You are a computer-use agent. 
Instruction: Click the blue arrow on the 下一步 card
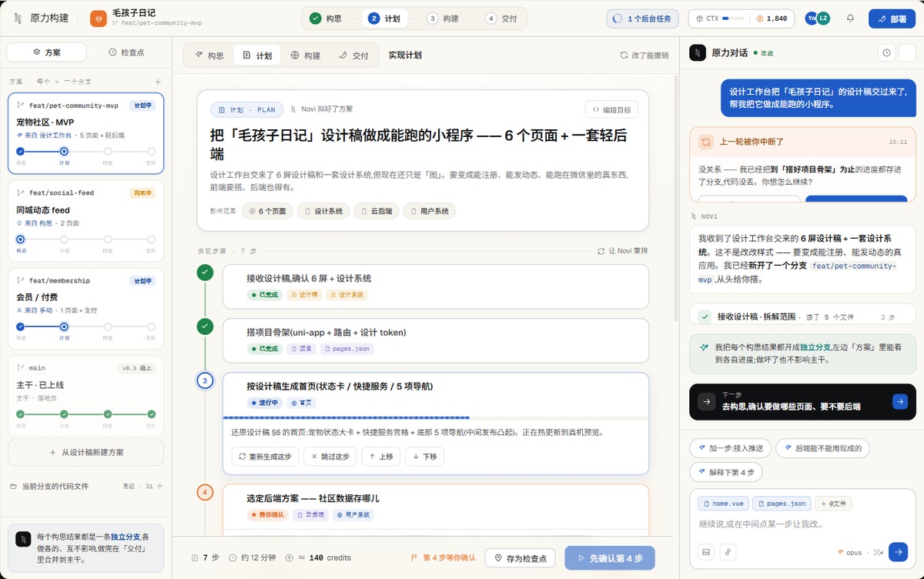click(899, 401)
